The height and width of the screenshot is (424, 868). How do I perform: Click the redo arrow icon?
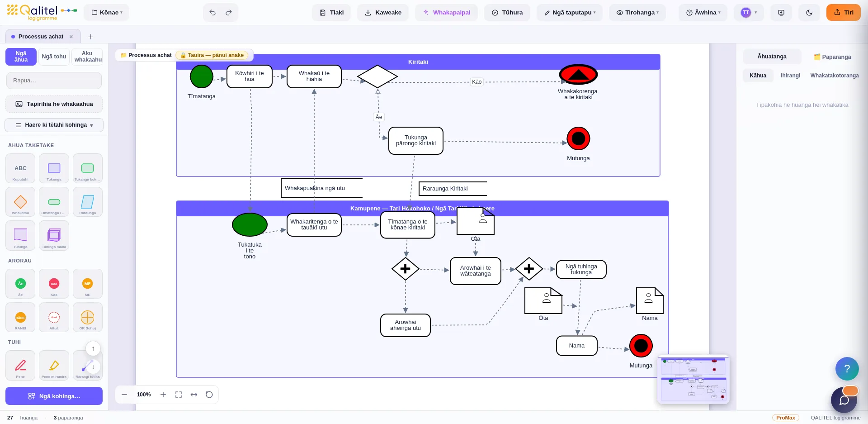[x=229, y=13]
